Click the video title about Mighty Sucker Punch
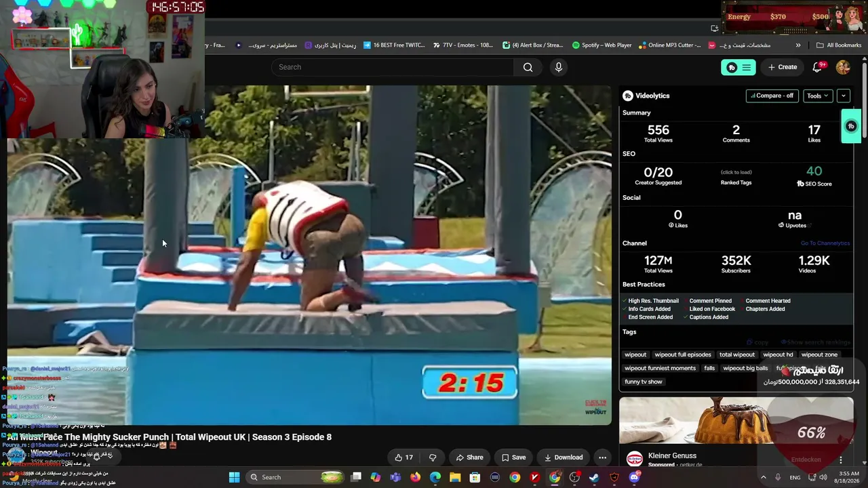 170,437
